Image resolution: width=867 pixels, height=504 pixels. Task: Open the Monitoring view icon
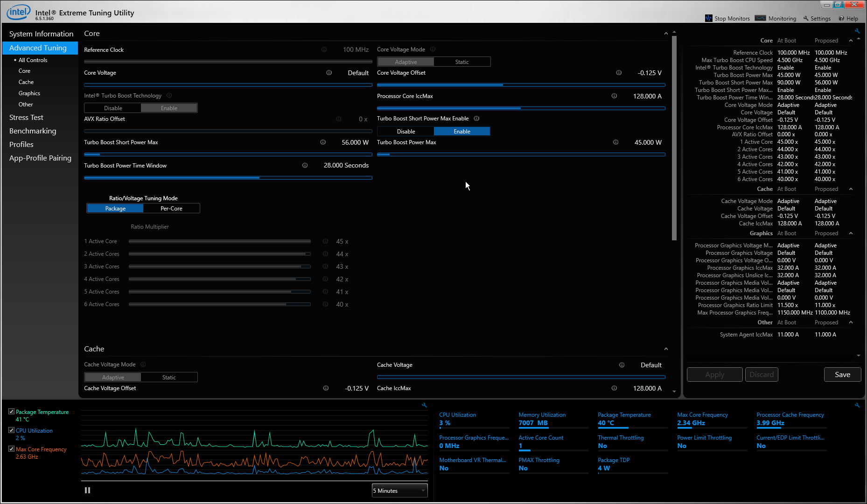click(760, 18)
